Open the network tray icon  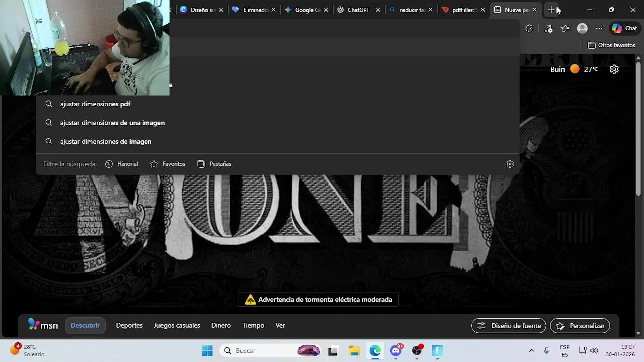(583, 351)
